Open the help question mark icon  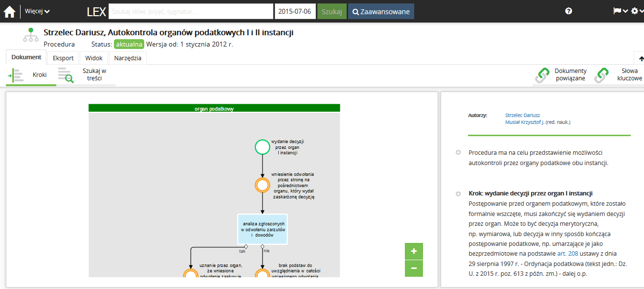pos(568,11)
